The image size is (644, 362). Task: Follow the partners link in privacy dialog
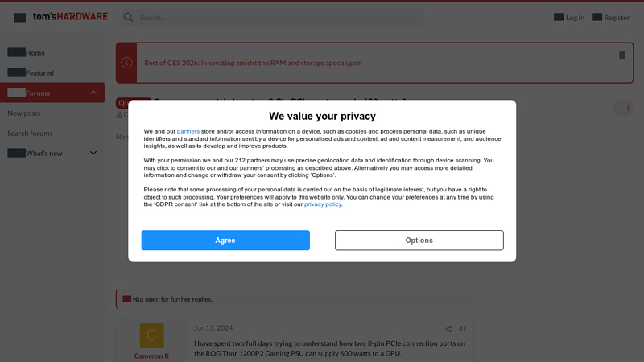pos(188,131)
